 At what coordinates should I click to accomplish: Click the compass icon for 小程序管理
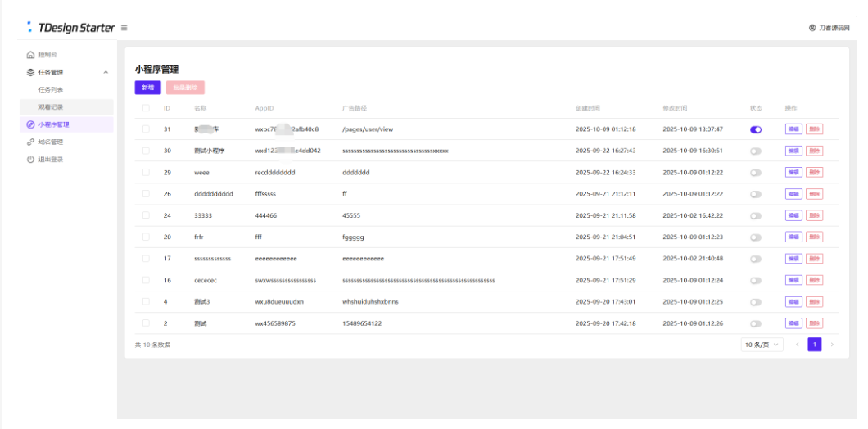tap(30, 124)
